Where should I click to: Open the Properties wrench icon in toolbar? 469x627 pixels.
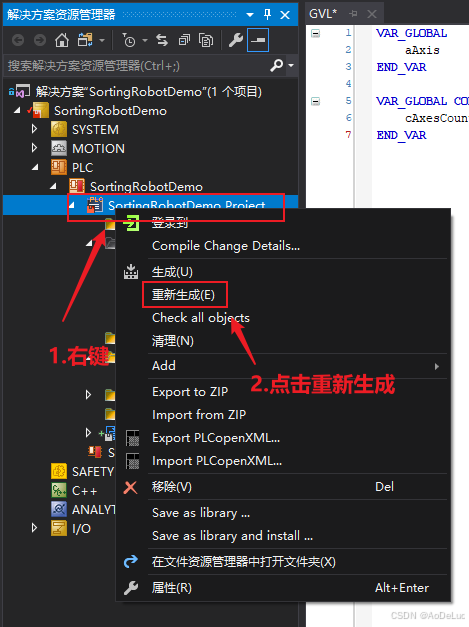[x=235, y=40]
